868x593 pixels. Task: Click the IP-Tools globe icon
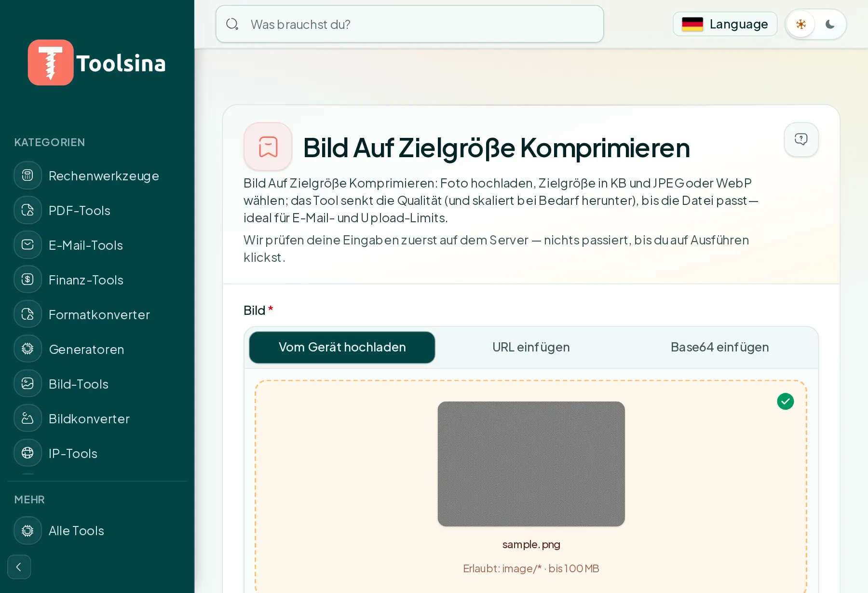tap(28, 453)
